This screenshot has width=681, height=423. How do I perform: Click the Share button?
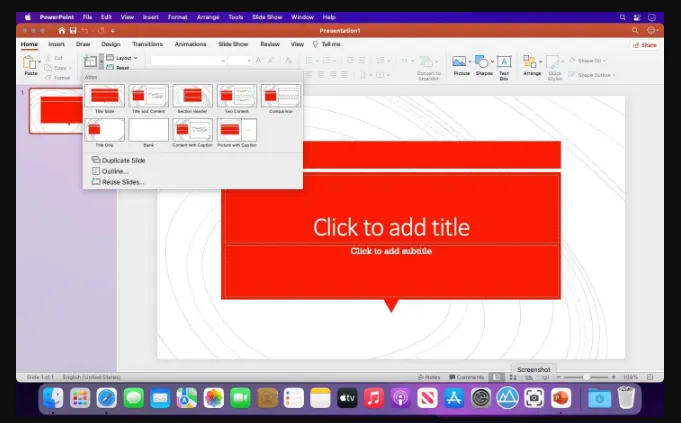pos(645,45)
